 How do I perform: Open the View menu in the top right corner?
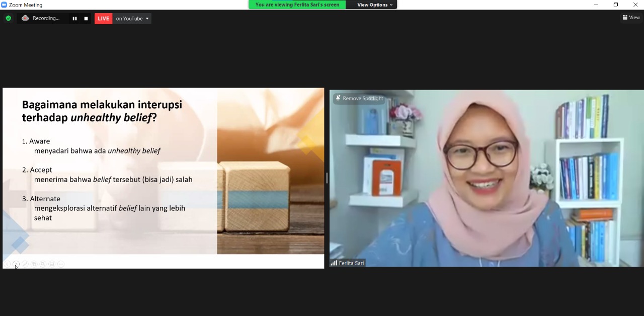[x=631, y=17]
